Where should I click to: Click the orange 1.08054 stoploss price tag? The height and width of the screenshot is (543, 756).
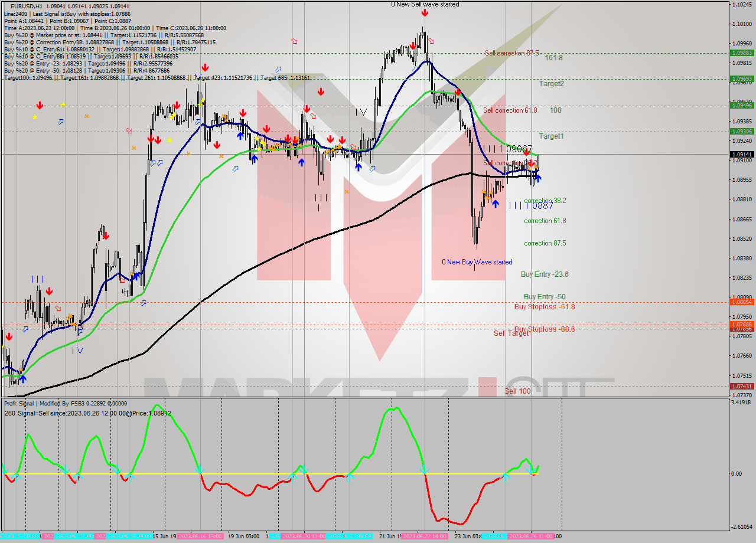coord(741,302)
